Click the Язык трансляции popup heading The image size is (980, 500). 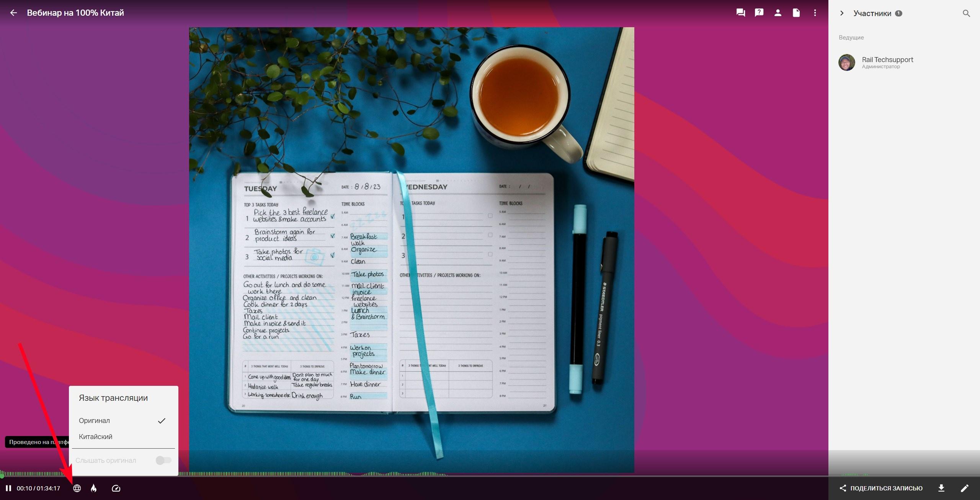coord(113,398)
